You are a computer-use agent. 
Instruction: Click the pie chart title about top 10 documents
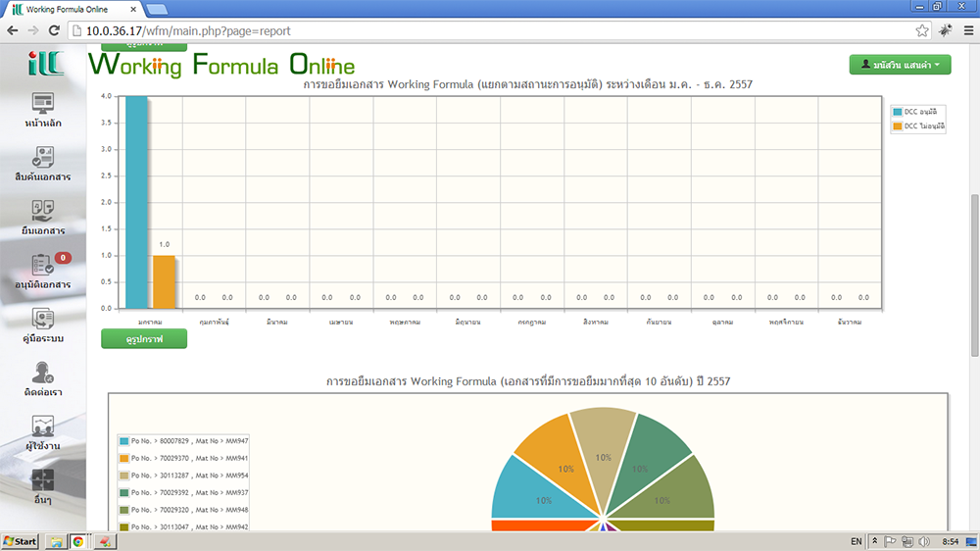coord(527,380)
